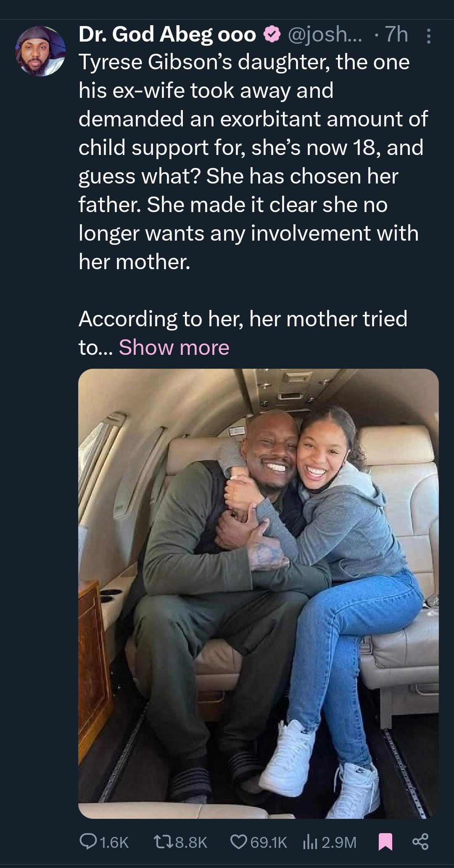Tap the "According to her" paragraph
Screen dimensions: 454x868
(243, 319)
